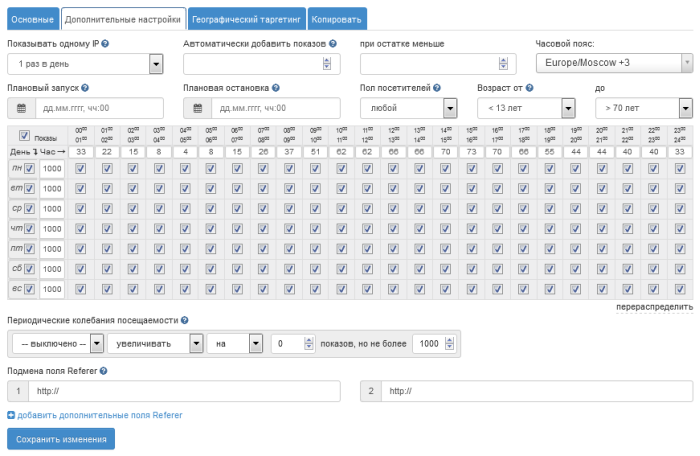Toggle the master Показы checkbox
This screenshot has width=700, height=456.
click(x=25, y=137)
